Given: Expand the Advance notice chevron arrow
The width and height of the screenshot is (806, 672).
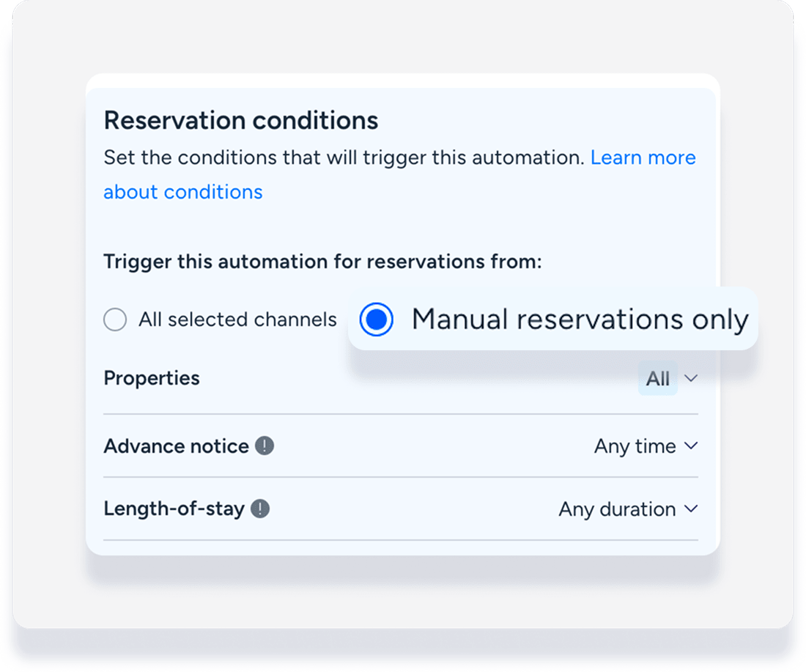Looking at the screenshot, I should click(690, 446).
